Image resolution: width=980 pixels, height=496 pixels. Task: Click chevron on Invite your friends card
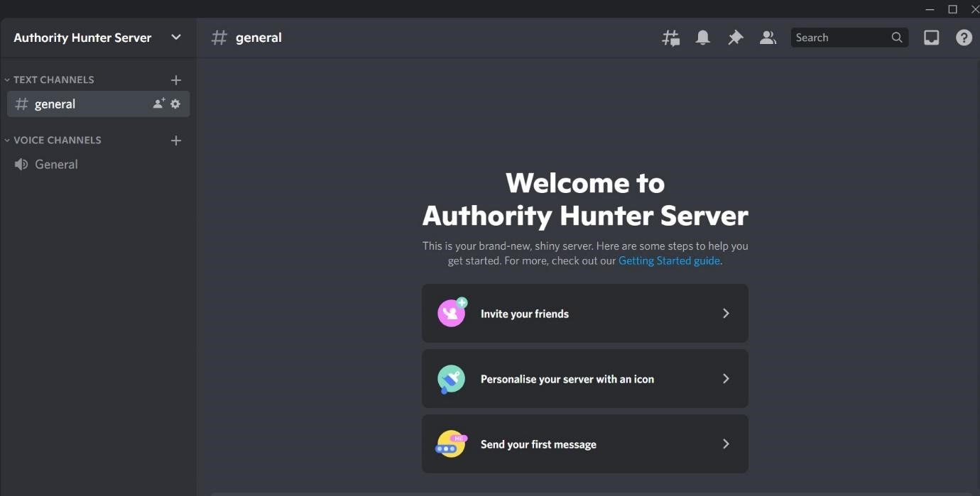coord(726,314)
